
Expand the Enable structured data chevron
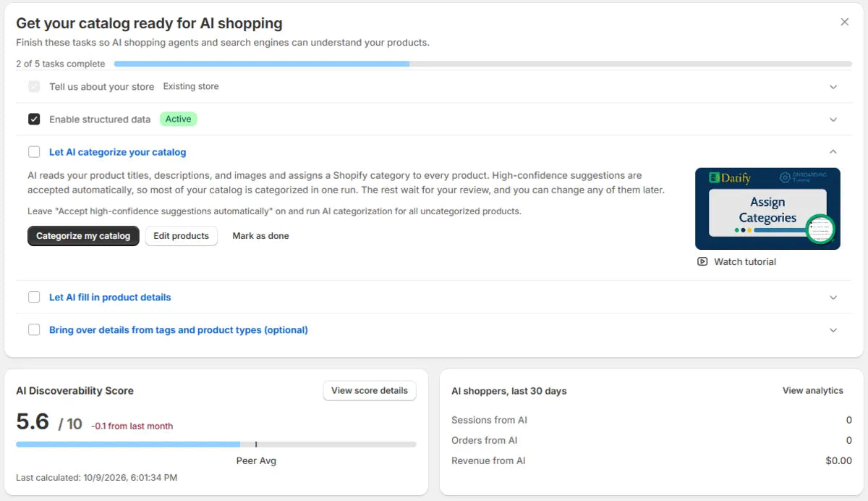(833, 119)
